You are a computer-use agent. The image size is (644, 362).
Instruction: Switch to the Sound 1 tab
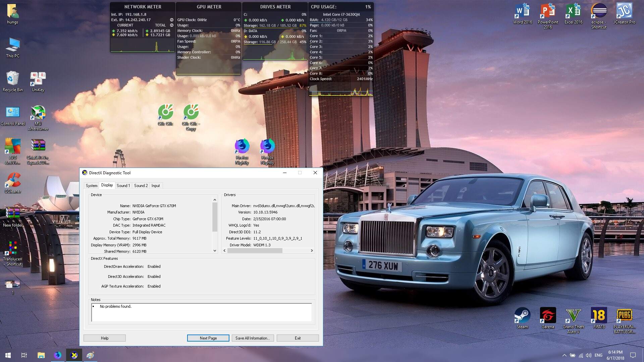[123, 186]
